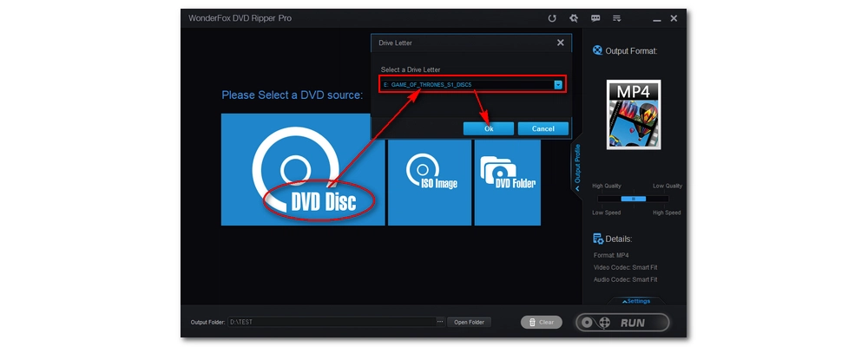Viewport: 868px width, 347px height.
Task: Open the settings gear in title bar
Action: (574, 18)
